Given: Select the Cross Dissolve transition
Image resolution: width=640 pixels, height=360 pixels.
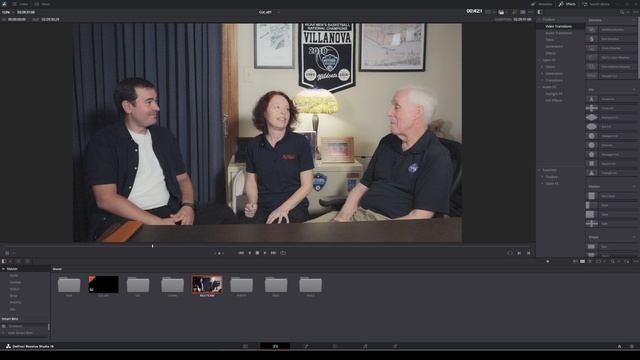Looking at the screenshot, I should point(611,48).
